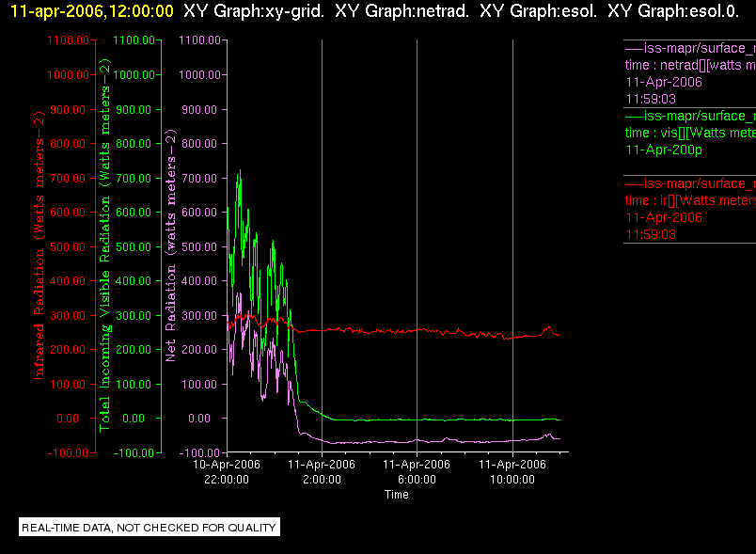Click green axis value 500.00

point(134,246)
